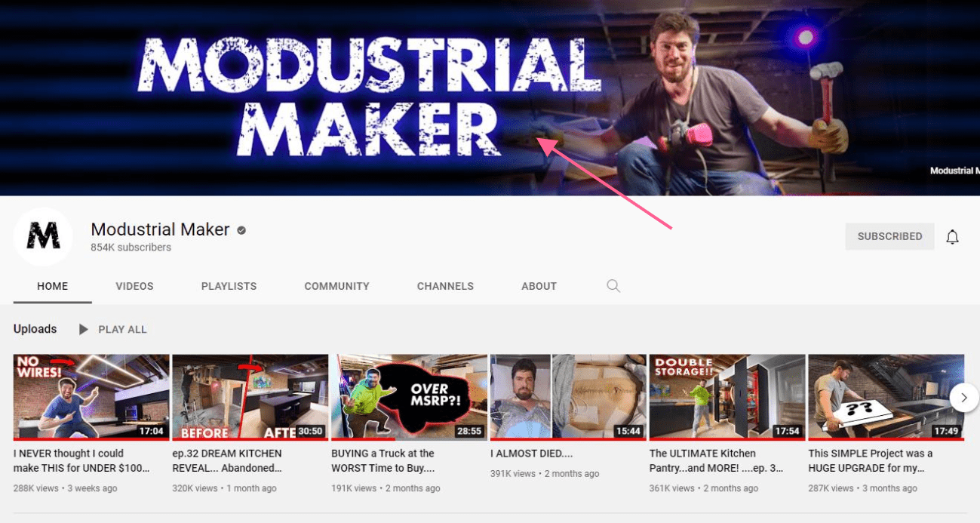This screenshot has width=980, height=523.
Task: Open the CHANNELS tab
Action: coord(445,286)
